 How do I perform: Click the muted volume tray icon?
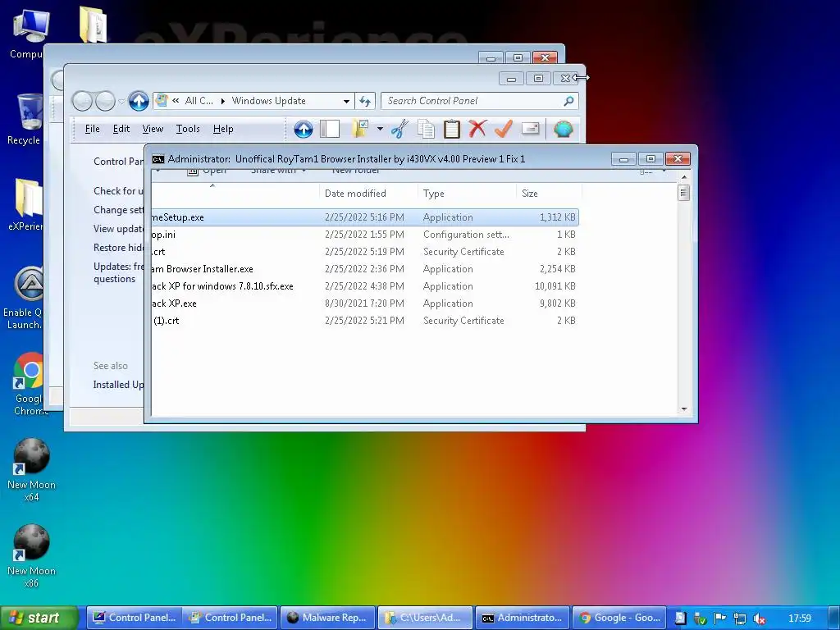pyautogui.click(x=759, y=619)
